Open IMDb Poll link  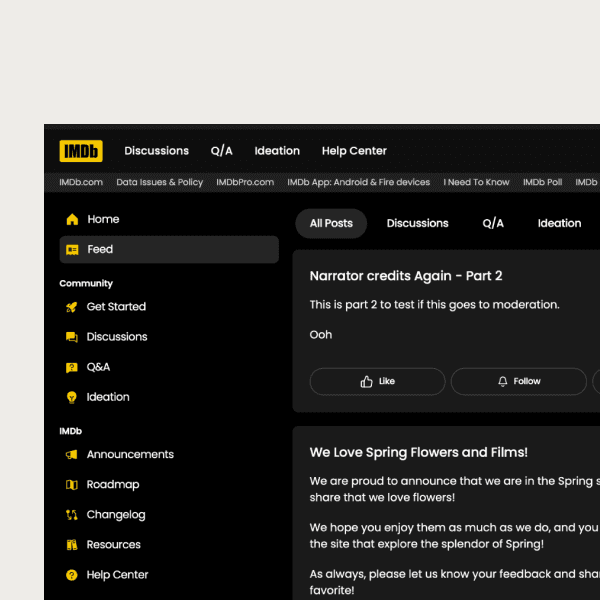point(542,182)
